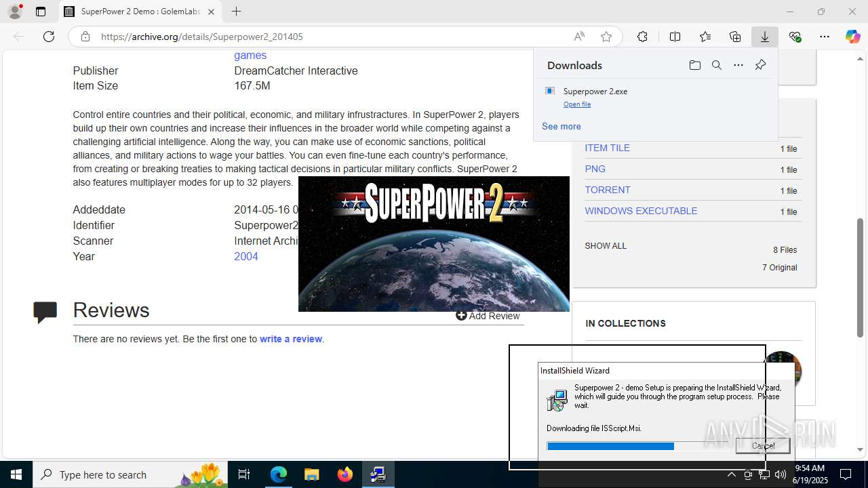
Task: Reload the archive.org page
Action: pyautogui.click(x=49, y=37)
